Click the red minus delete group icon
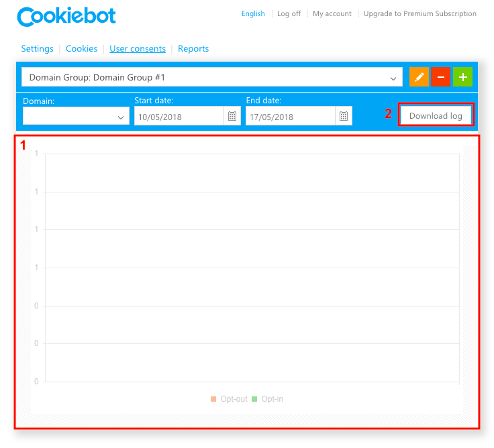 [441, 77]
